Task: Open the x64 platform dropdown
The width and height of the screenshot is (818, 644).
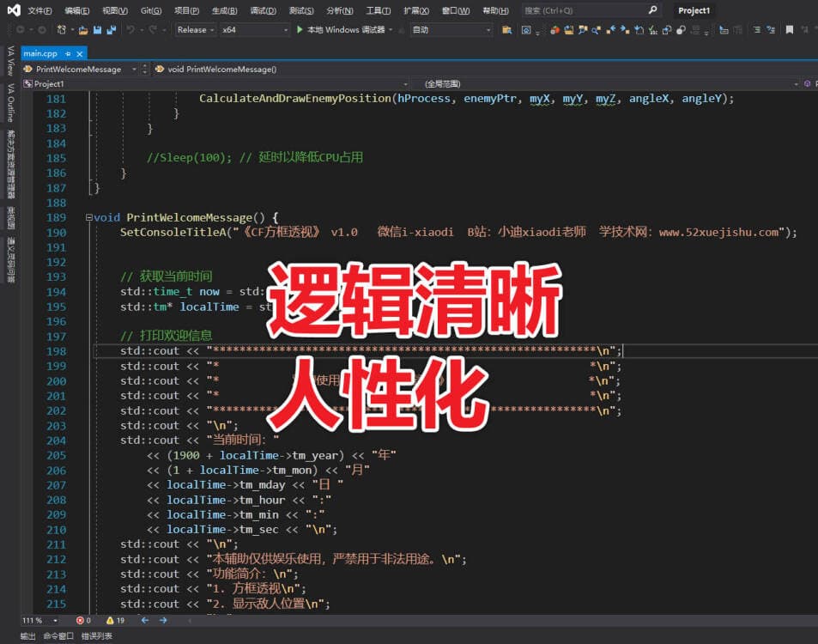Action: point(255,29)
